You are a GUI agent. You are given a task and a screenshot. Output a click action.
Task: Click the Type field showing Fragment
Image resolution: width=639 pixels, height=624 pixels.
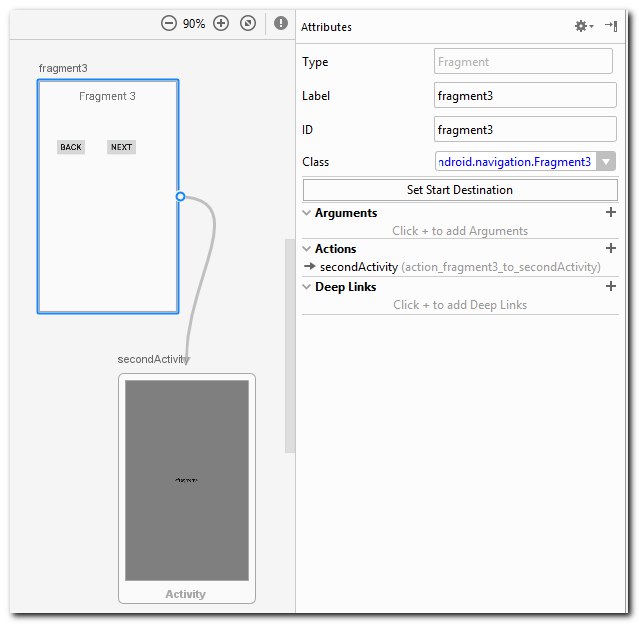coord(523,61)
